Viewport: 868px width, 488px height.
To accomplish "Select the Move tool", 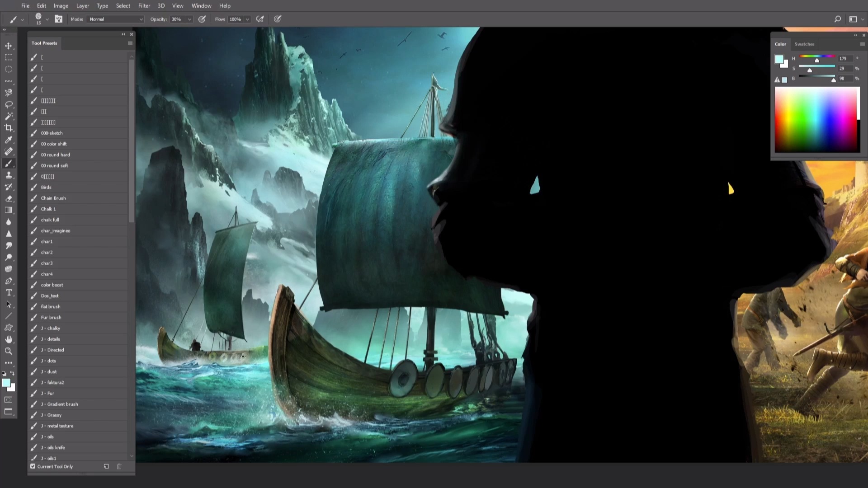I will click(9, 46).
